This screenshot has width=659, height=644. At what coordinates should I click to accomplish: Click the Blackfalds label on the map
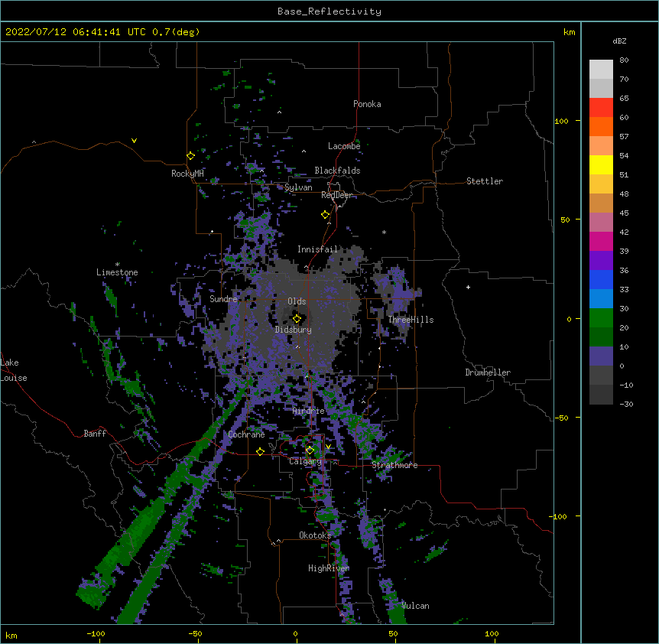point(337,171)
